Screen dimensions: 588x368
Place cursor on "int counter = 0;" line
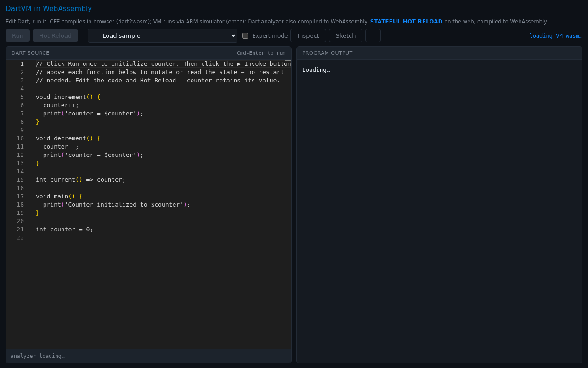pyautogui.click(x=65, y=230)
